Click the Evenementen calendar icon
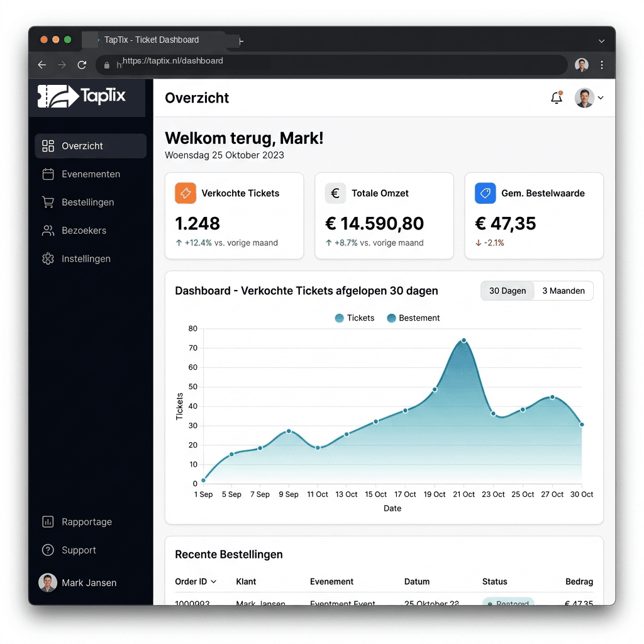 [48, 174]
